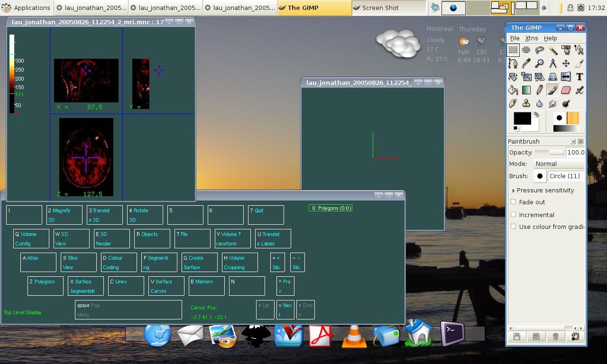The image size is (607, 364).
Task: Select the Pencil tool
Action: click(540, 90)
